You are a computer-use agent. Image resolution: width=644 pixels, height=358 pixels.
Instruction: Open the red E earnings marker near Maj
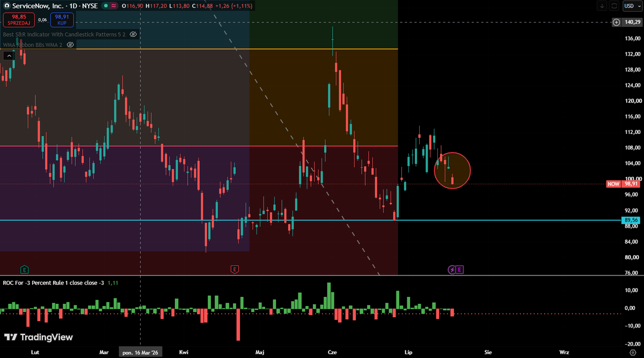coord(234,269)
